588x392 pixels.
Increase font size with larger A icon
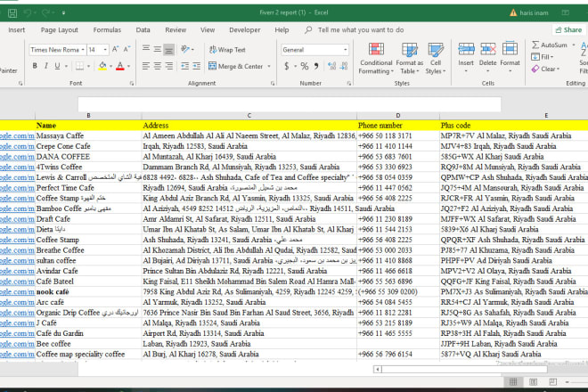[116, 49]
